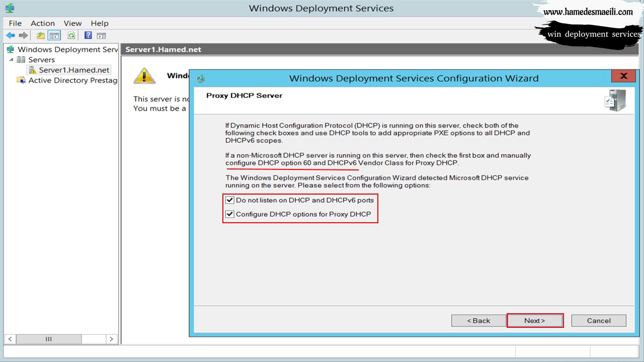Screen dimensions: 644x362
Task: Go Back in the configuration wizard
Action: pyautogui.click(x=478, y=321)
